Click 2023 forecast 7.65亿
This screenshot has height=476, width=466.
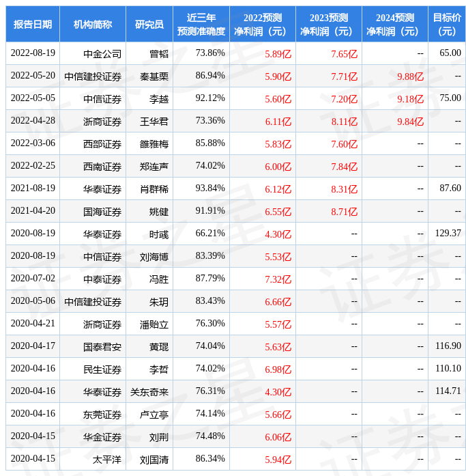tap(344, 54)
